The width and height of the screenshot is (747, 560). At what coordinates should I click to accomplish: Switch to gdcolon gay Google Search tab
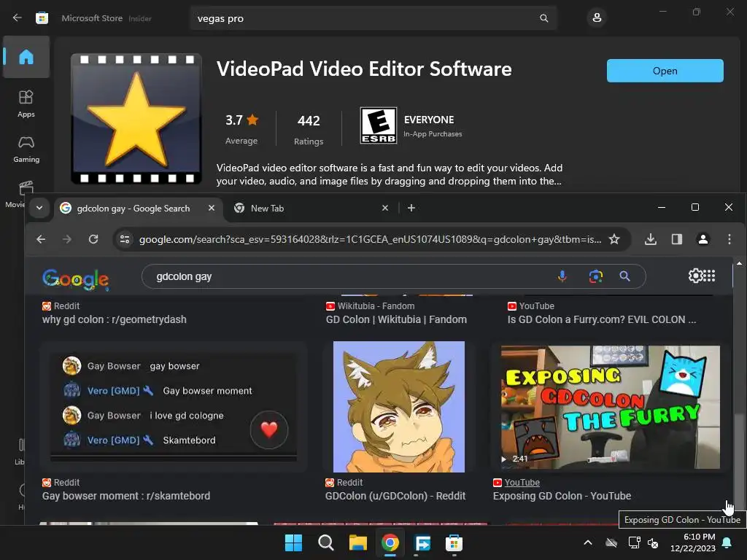(x=133, y=208)
